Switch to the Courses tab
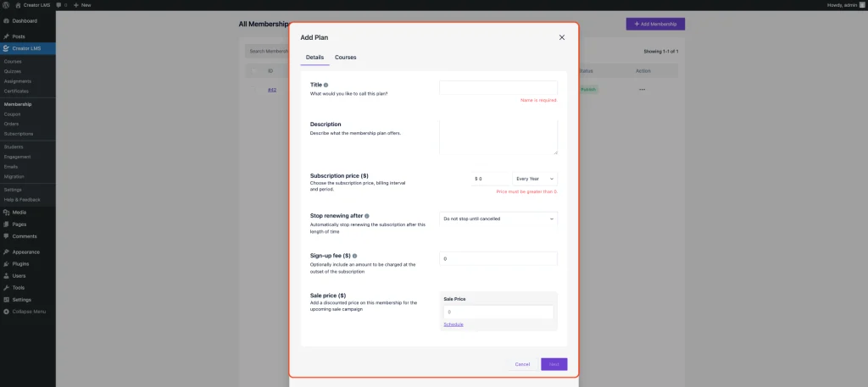Screen dimensions: 868x387 [x=345, y=57]
